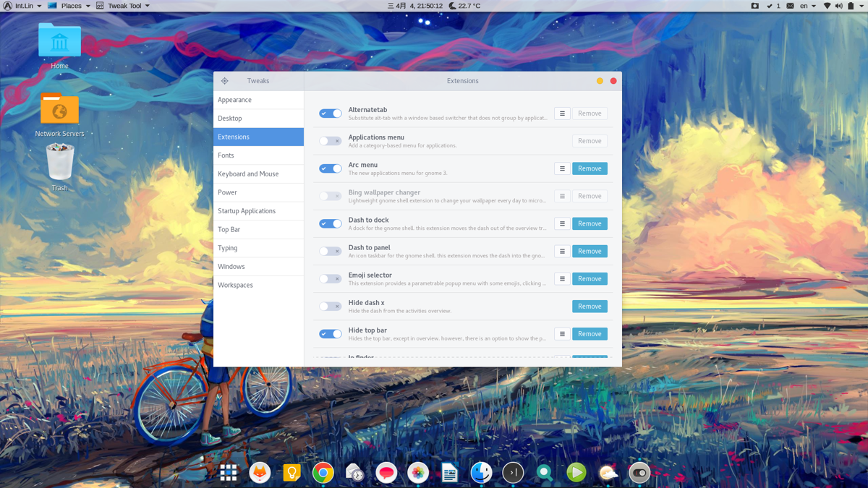The width and height of the screenshot is (868, 488).
Task: Click the volume speaker icon in top bar
Action: click(839, 6)
